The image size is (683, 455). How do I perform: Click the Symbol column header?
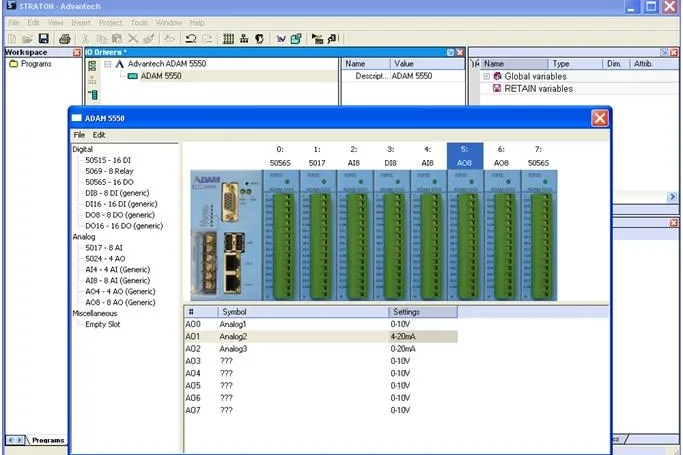click(x=303, y=312)
